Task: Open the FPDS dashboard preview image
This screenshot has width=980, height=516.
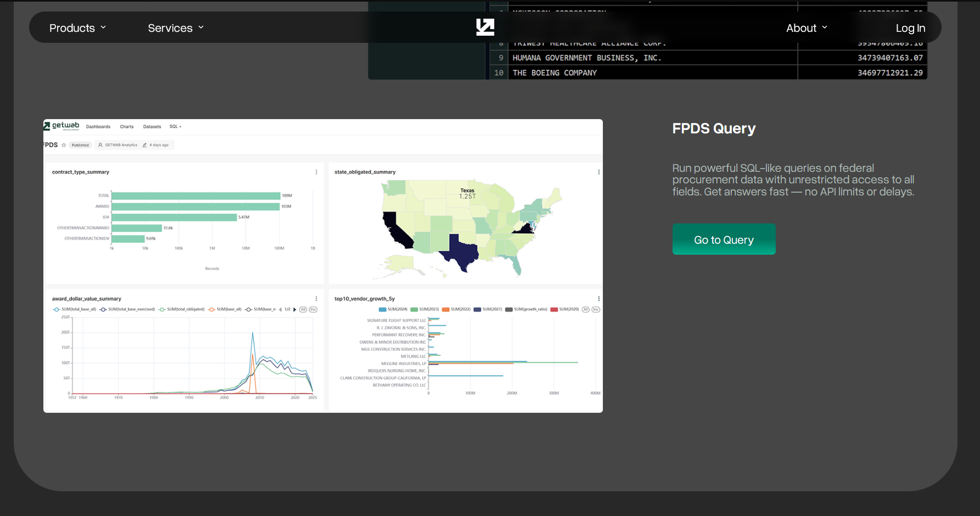Action: (323, 266)
